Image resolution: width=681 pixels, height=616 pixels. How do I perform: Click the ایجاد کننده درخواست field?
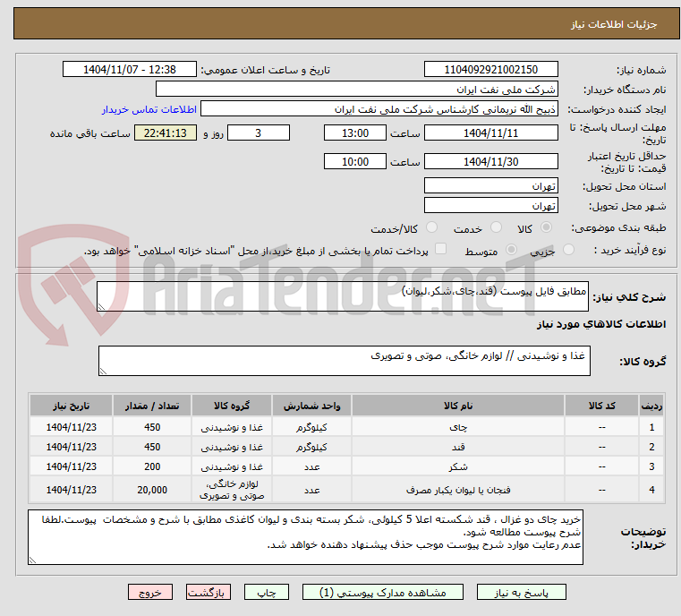pyautogui.click(x=379, y=109)
